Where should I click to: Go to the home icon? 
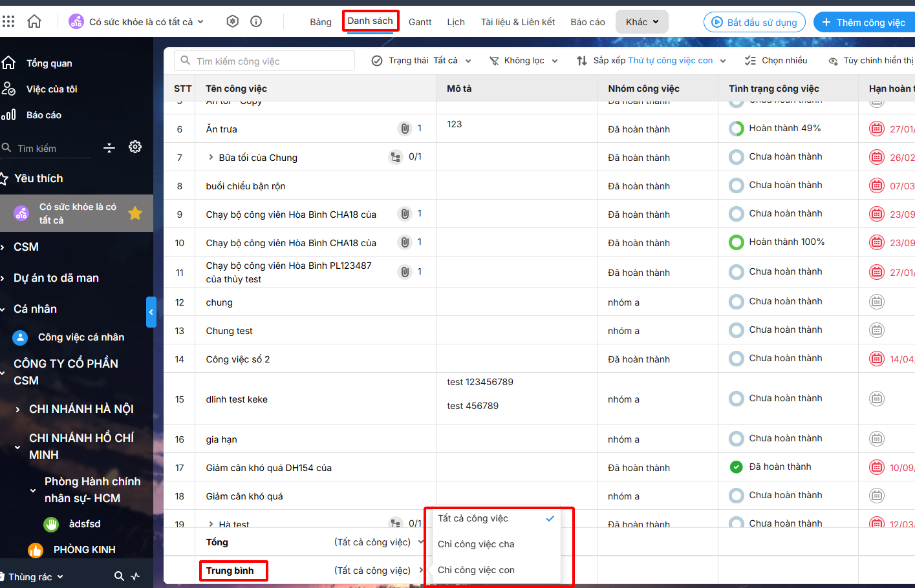point(34,21)
